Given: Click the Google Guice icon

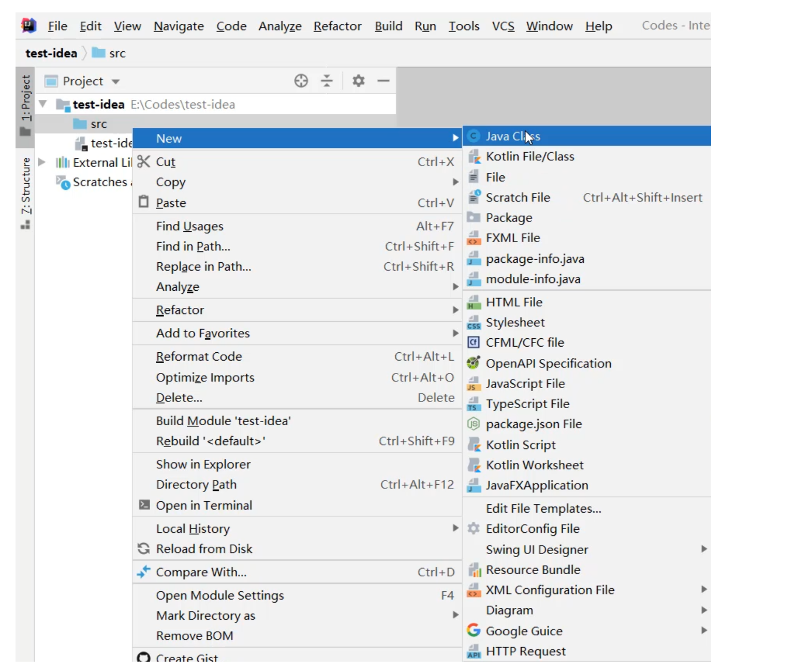Looking at the screenshot, I should 474,630.
